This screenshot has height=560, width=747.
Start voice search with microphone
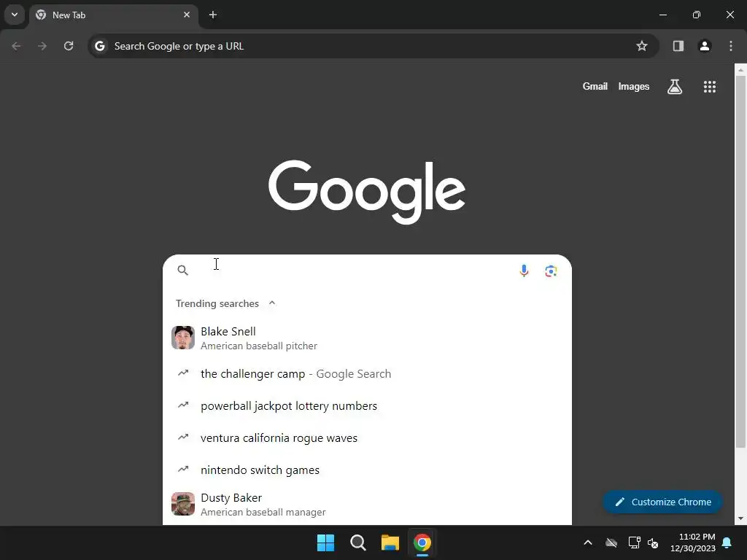(524, 271)
